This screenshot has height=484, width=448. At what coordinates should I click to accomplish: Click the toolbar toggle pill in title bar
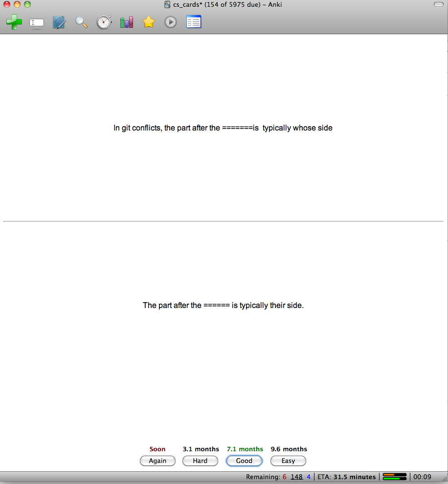click(x=438, y=4)
